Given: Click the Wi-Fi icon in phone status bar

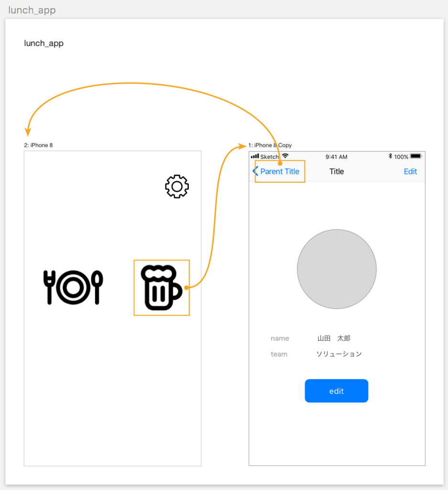Looking at the screenshot, I should (285, 156).
